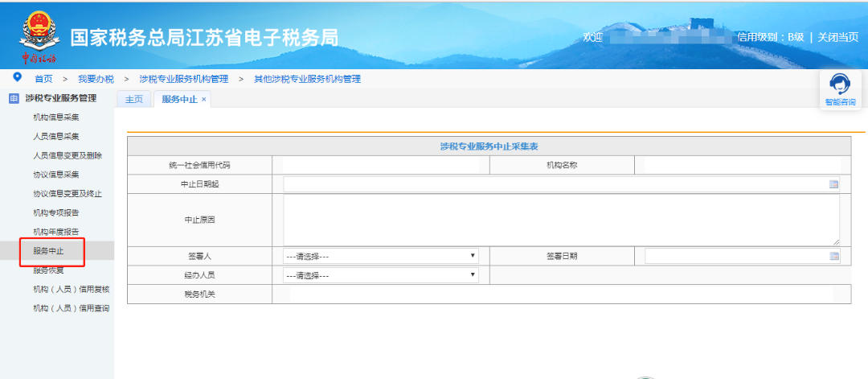Click the 签署日期 input field
The image size is (868, 379).
(x=743, y=256)
